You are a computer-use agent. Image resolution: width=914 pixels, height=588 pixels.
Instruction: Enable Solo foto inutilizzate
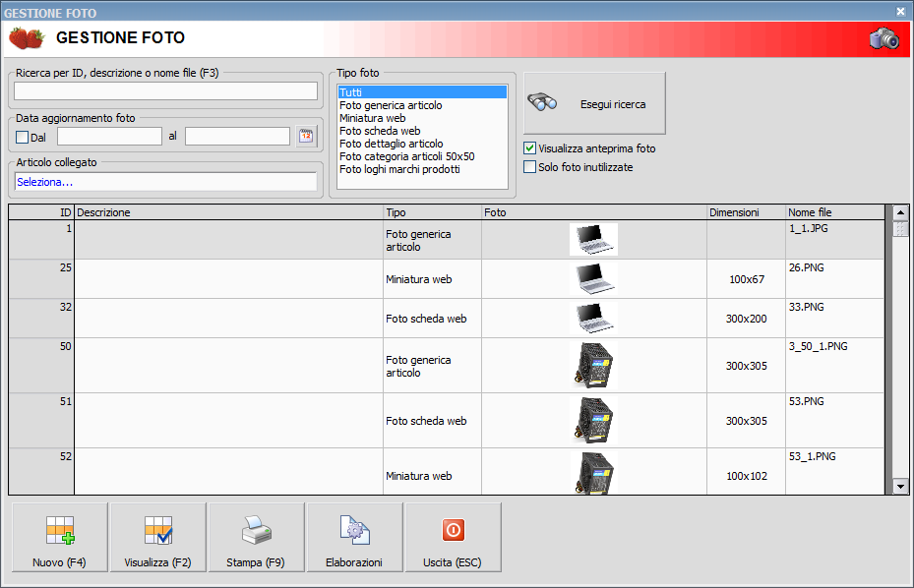(529, 166)
